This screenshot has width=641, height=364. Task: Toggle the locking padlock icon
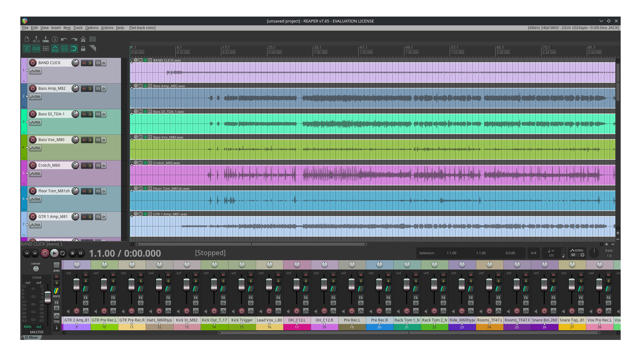pyautogui.click(x=83, y=48)
